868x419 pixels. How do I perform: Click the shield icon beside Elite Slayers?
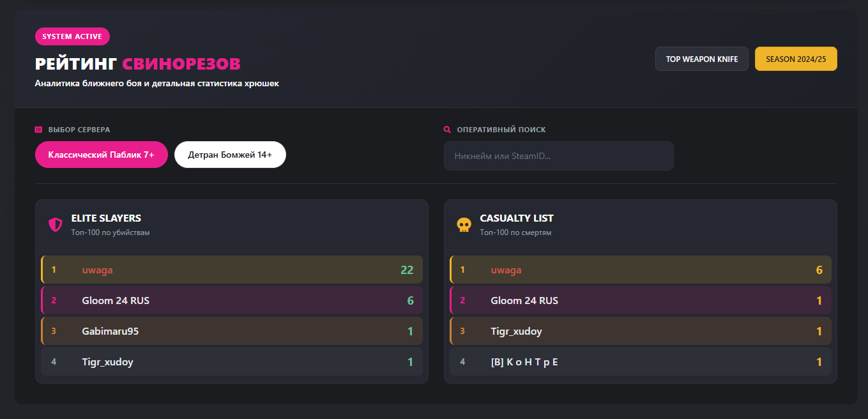click(x=56, y=225)
